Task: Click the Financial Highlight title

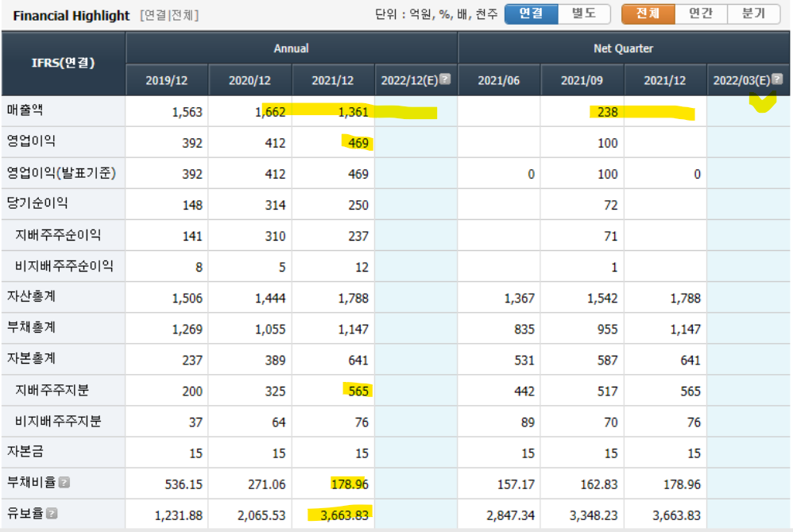Action: pos(72,16)
